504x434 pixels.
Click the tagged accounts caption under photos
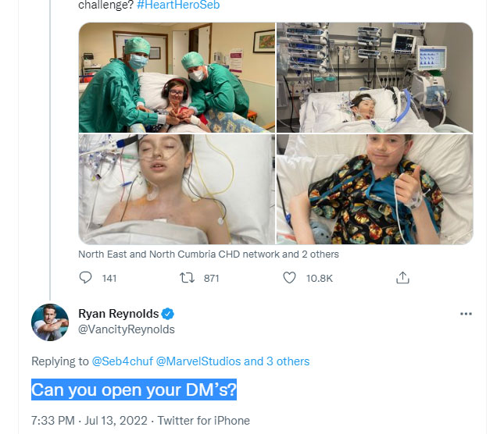pos(209,254)
